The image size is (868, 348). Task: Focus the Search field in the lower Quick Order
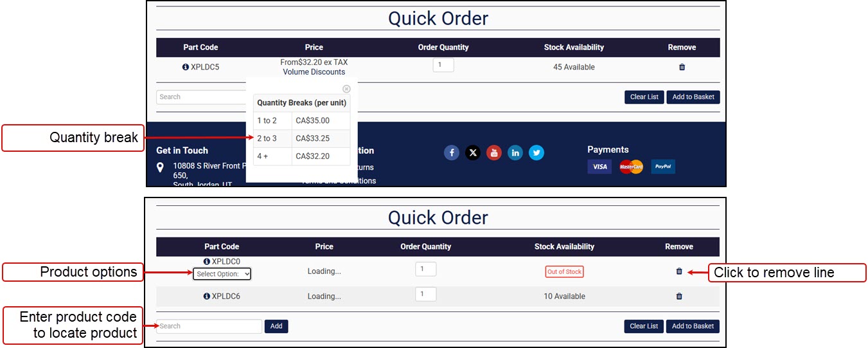(x=209, y=326)
